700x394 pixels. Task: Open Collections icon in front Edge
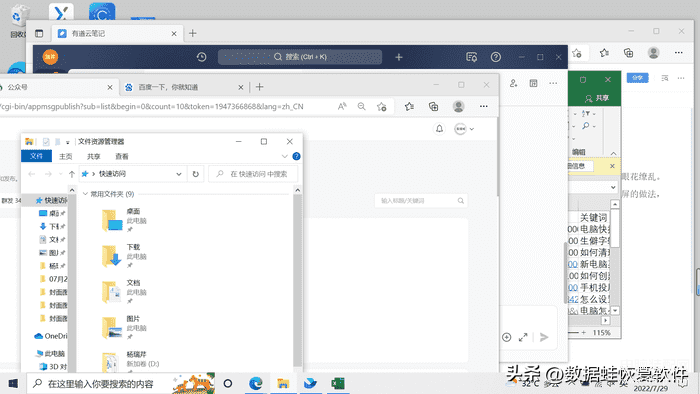click(433, 107)
